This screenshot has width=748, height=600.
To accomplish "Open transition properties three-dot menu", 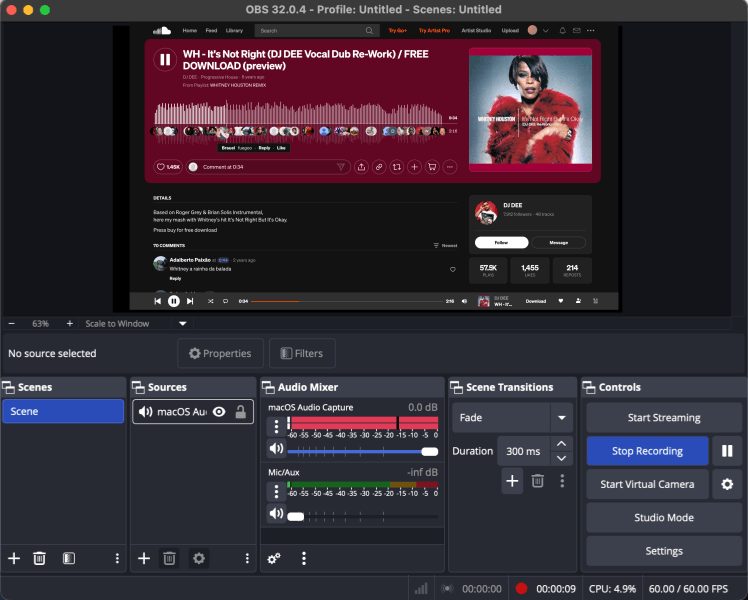I will coord(562,481).
